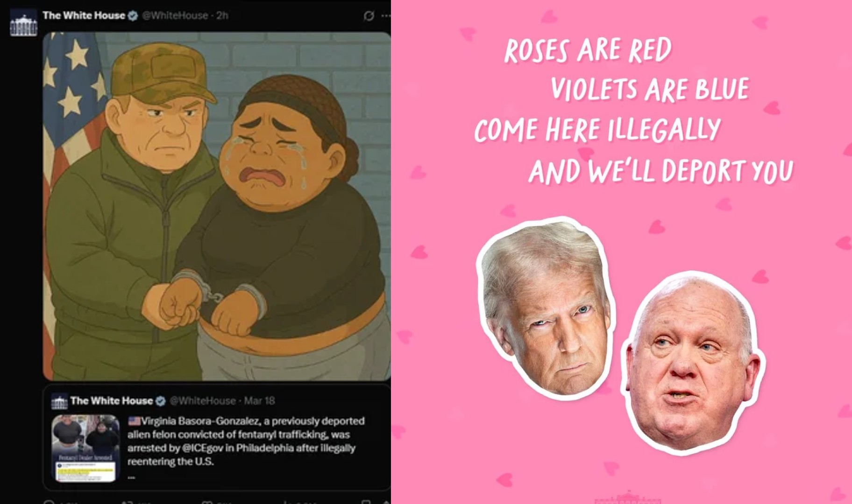Open the cartoon arrest image in the post
Image resolution: width=852 pixels, height=504 pixels.
217,206
